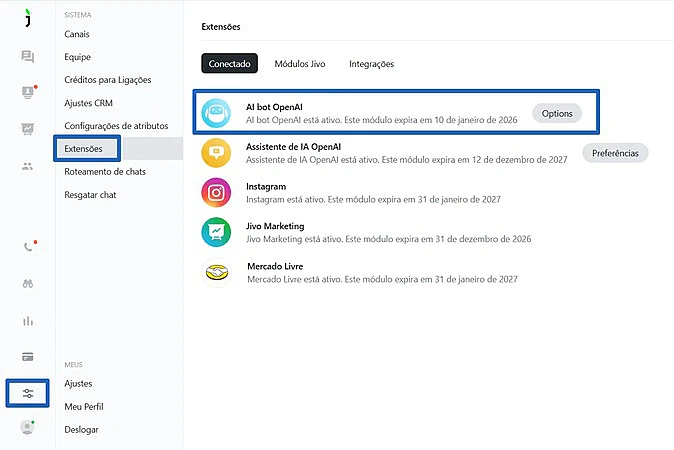
Task: Open the billing card icon
Action: [28, 357]
